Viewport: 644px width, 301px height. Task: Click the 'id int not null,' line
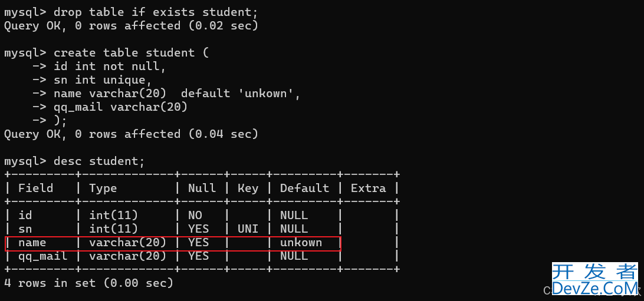click(x=99, y=67)
